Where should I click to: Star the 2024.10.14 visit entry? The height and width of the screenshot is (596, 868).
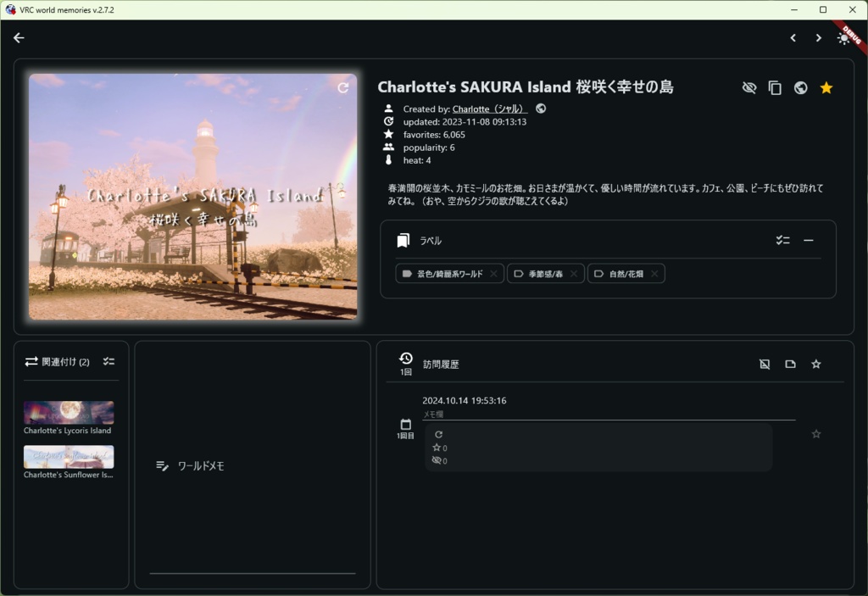click(x=815, y=433)
